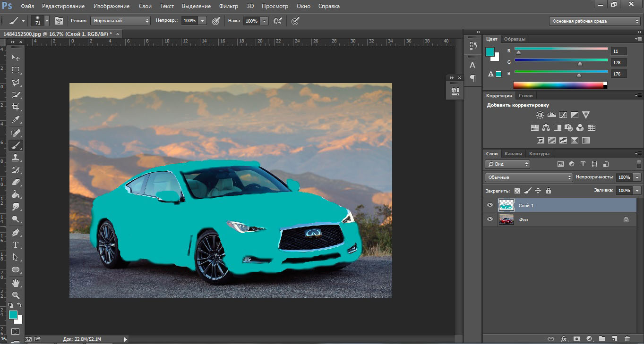Toggle pressure for opacity button

click(x=216, y=21)
